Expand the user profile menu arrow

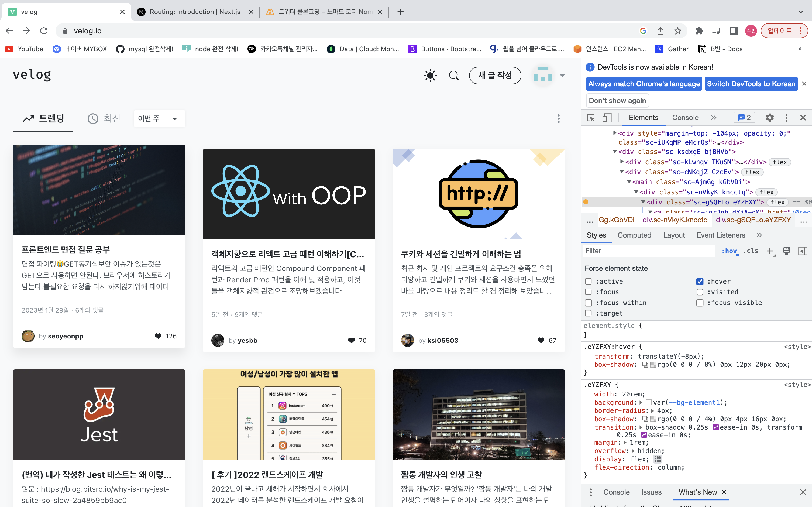[x=562, y=76]
